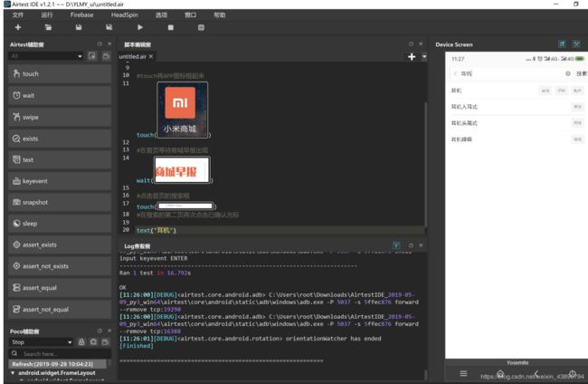Select the snapshot command
This screenshot has height=384, width=588.
coord(60,202)
